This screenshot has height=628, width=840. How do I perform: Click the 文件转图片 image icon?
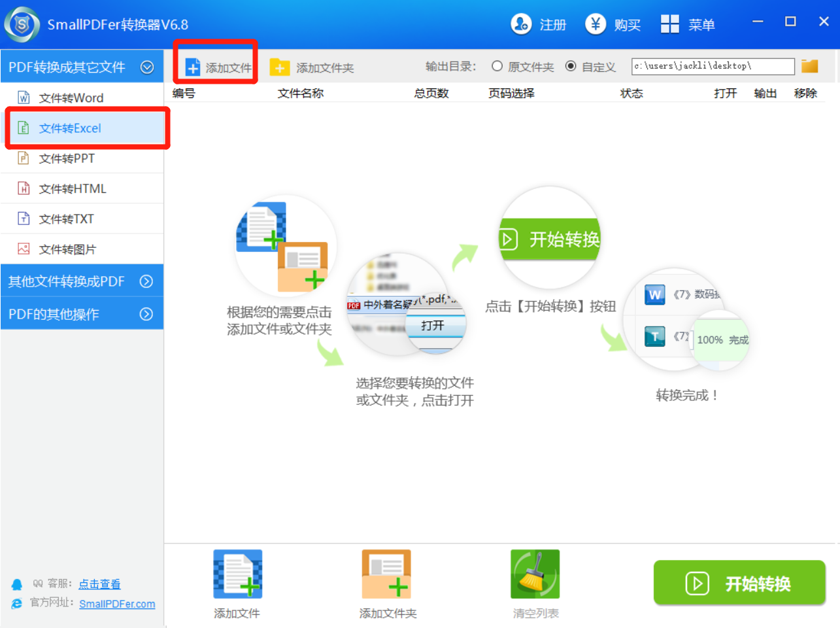tap(24, 249)
